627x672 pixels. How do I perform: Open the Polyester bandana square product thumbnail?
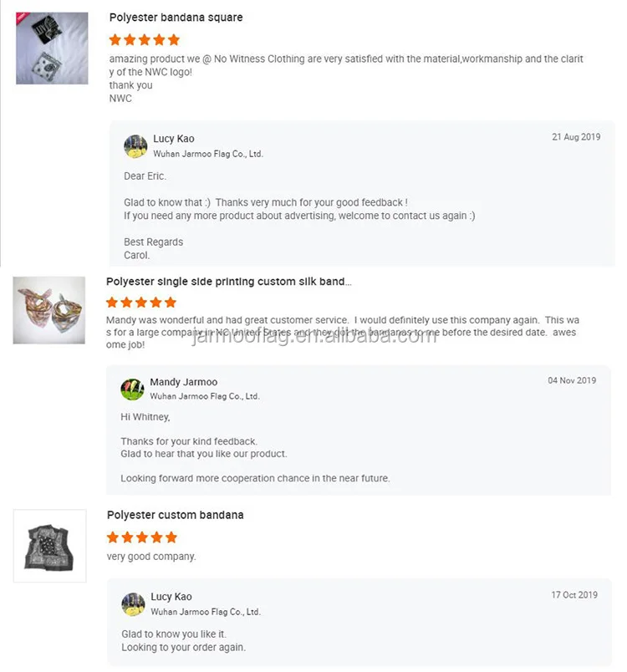point(52,48)
